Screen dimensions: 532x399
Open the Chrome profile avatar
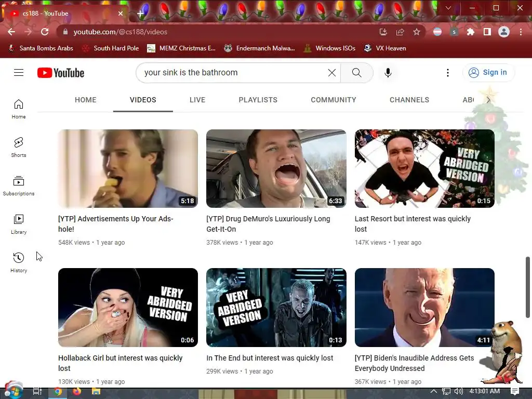click(504, 32)
